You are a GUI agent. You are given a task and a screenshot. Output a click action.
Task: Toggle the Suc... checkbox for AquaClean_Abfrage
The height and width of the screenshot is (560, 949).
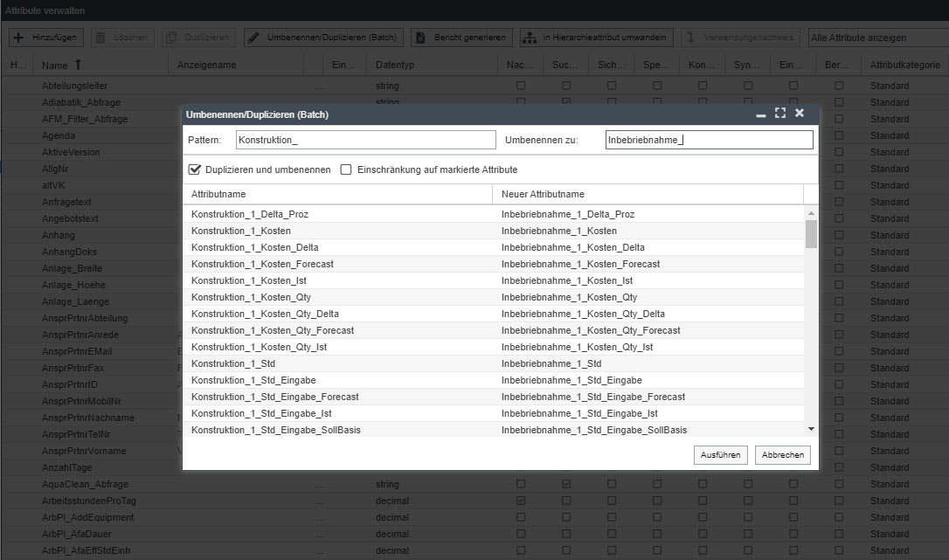click(566, 484)
